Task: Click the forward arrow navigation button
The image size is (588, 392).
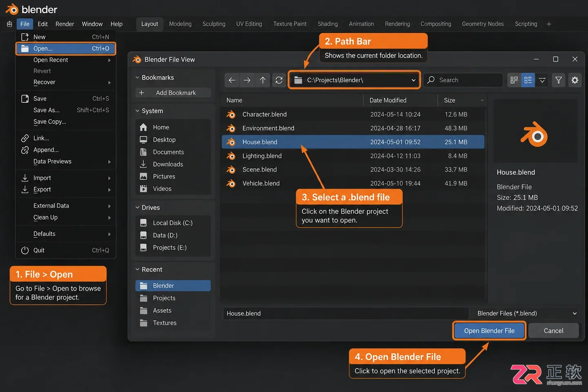Action: 247,80
